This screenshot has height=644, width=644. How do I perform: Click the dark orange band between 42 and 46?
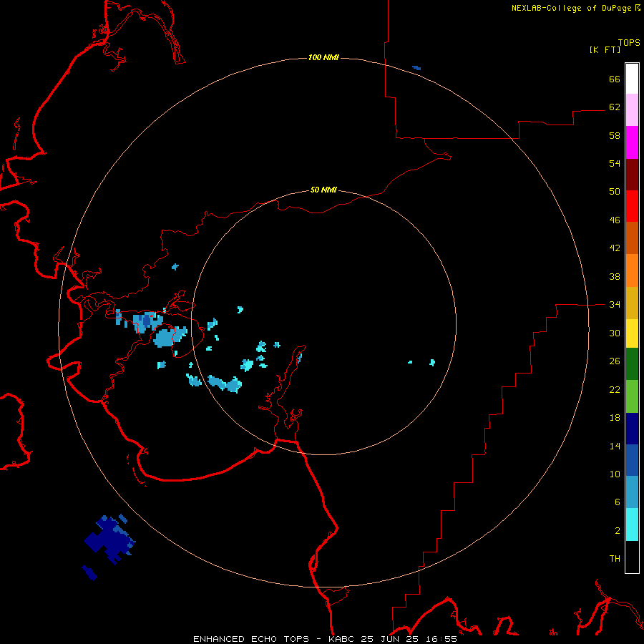coord(632,238)
